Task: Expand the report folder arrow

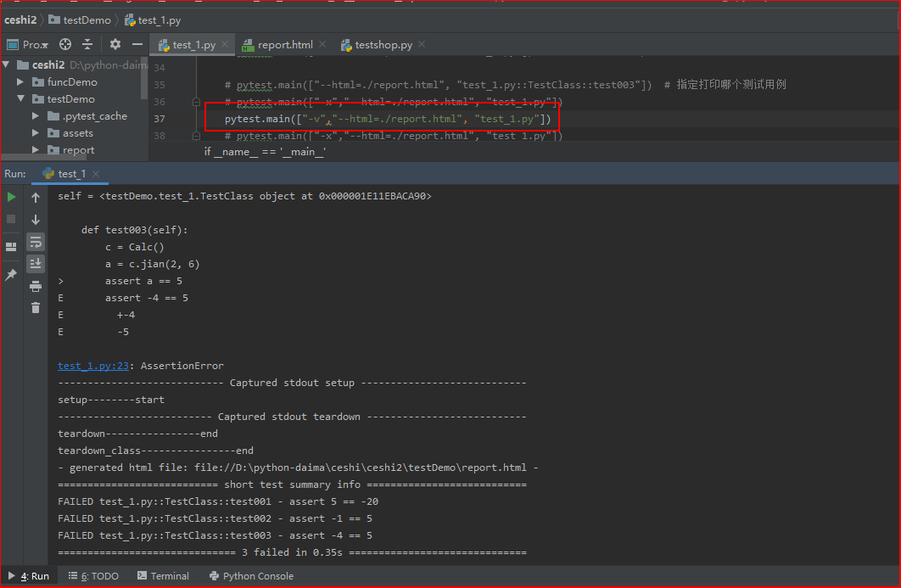Action: pyautogui.click(x=36, y=150)
